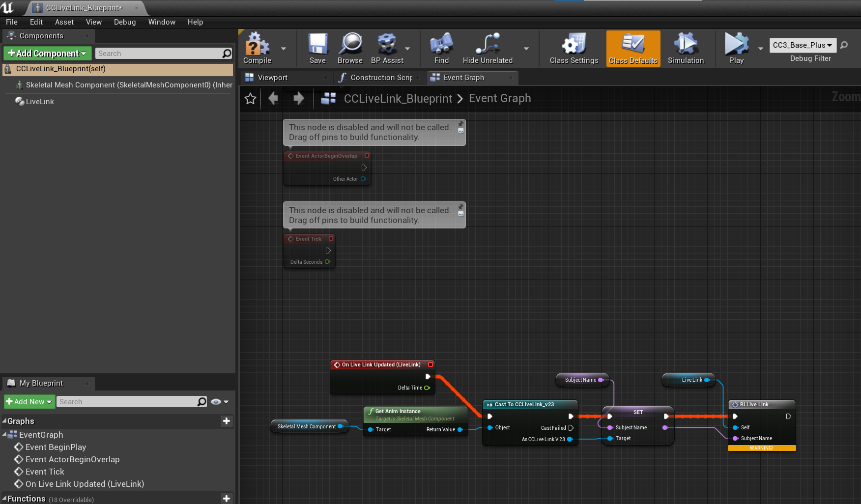Viewport: 861px width, 504px height.
Task: Click the Play toolbar button
Action: pyautogui.click(x=736, y=48)
